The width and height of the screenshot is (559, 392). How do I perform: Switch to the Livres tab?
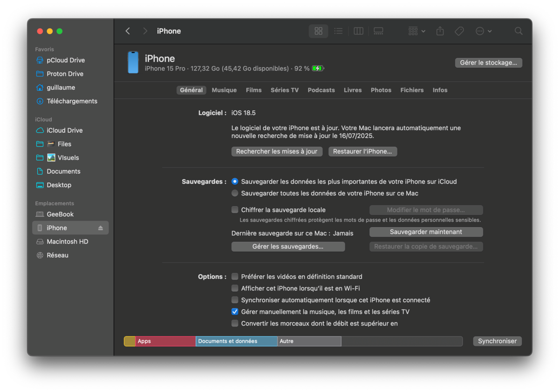click(x=353, y=90)
